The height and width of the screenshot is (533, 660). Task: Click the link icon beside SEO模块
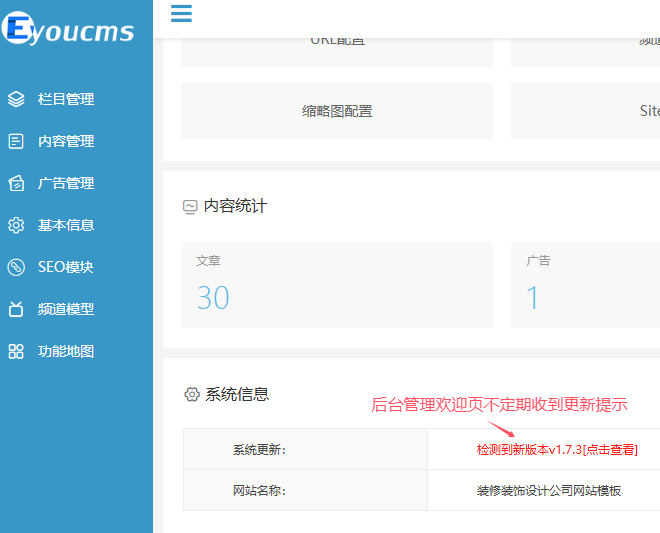(x=16, y=267)
